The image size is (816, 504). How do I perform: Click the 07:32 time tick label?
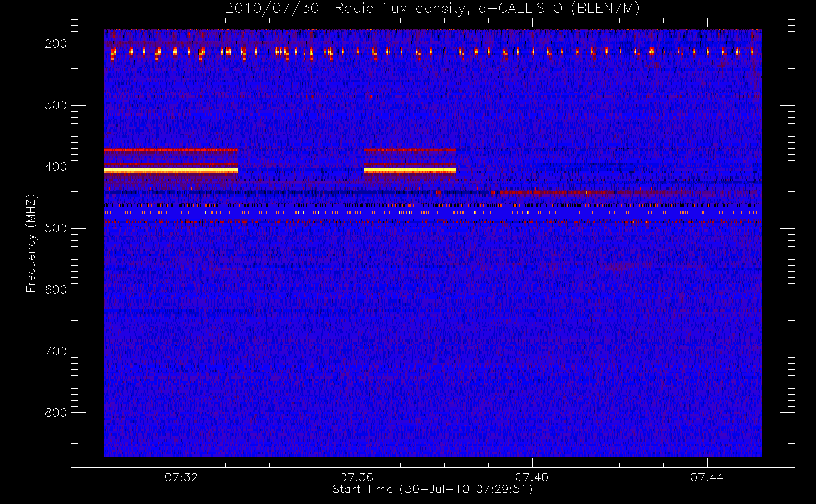click(181, 477)
